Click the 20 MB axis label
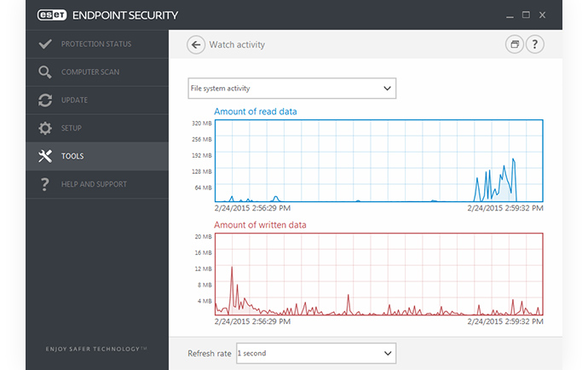 point(204,236)
